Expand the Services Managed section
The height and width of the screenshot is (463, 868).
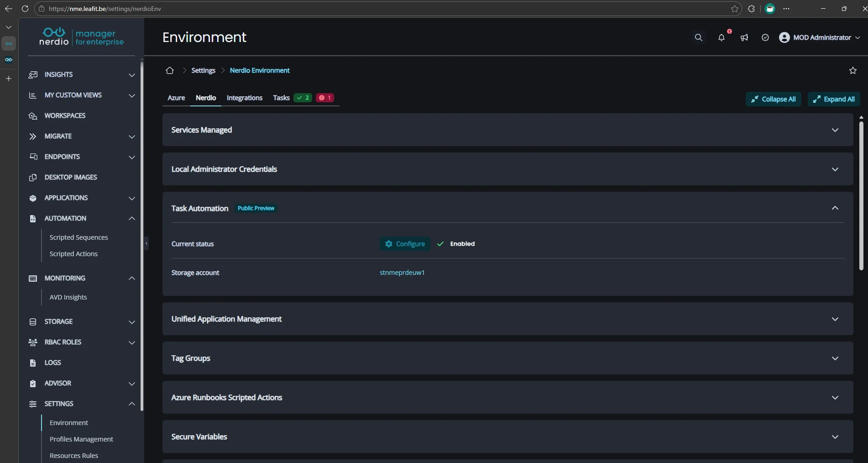835,130
